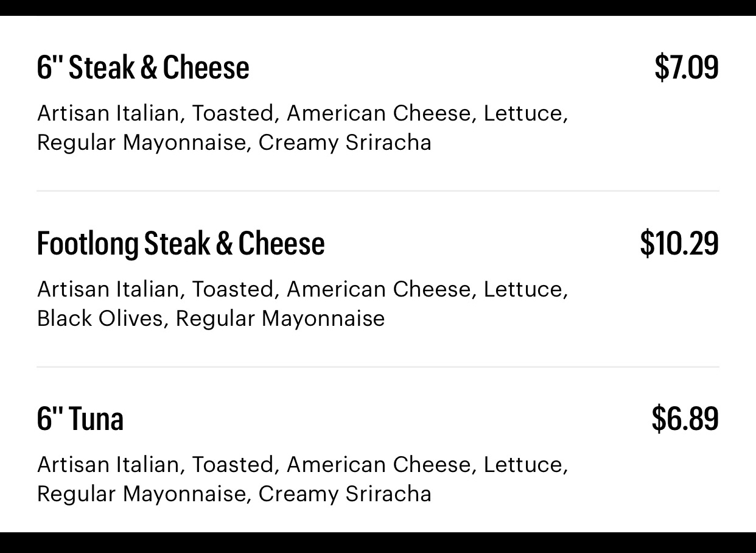The image size is (756, 553).
Task: Click the $7.09 price
Action: tap(686, 67)
